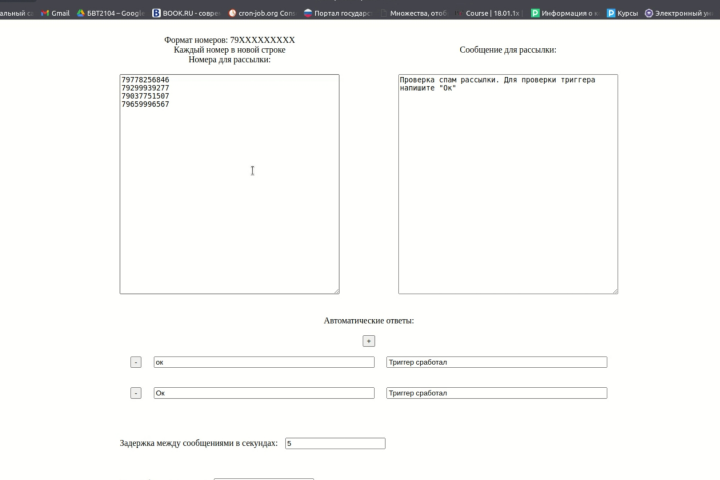720x480 pixels.
Task: Open the Информация bookmark
Action: [x=565, y=13]
